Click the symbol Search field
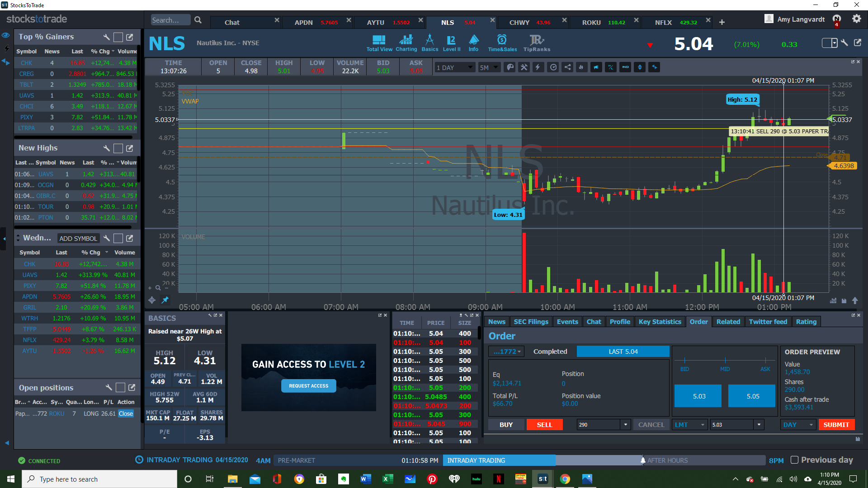Image resolution: width=868 pixels, height=488 pixels. [170, 20]
